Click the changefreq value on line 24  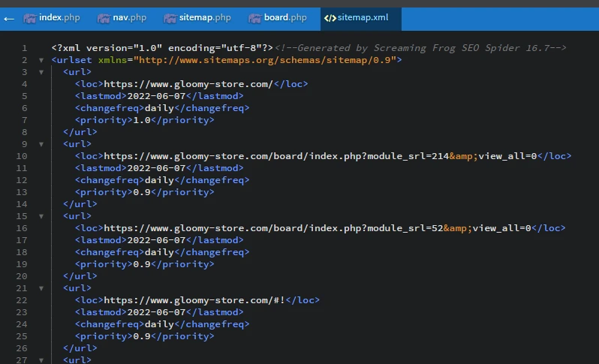pyautogui.click(x=159, y=324)
